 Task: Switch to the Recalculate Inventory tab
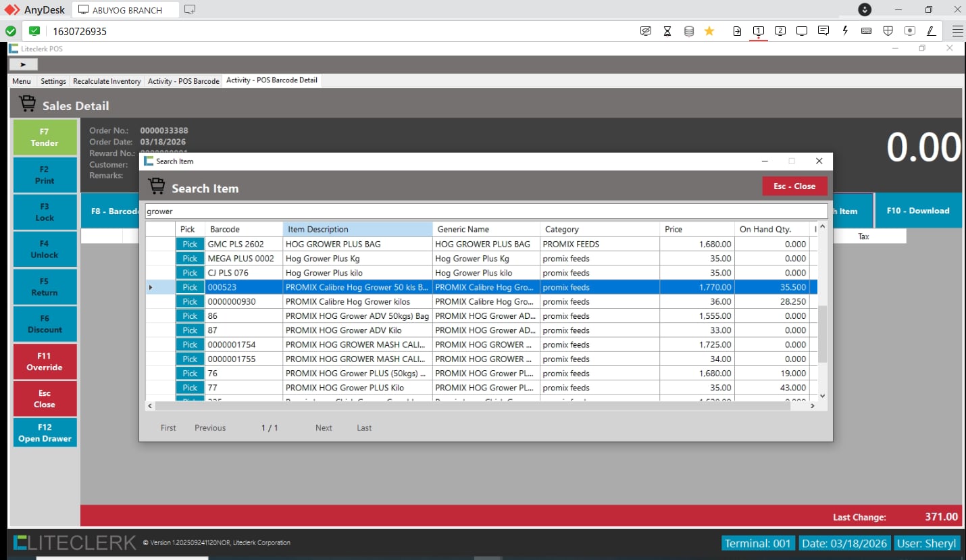[107, 81]
